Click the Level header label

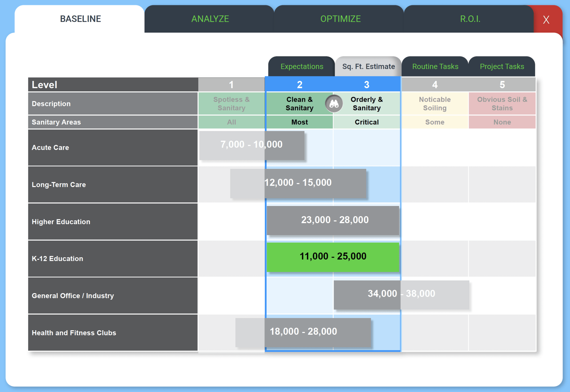[113, 85]
